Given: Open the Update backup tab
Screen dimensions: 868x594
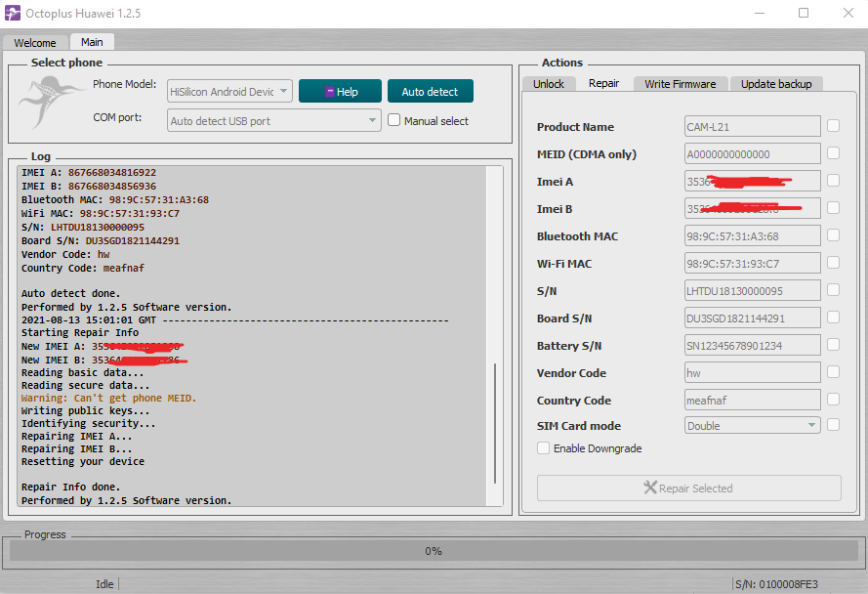Looking at the screenshot, I should [776, 84].
